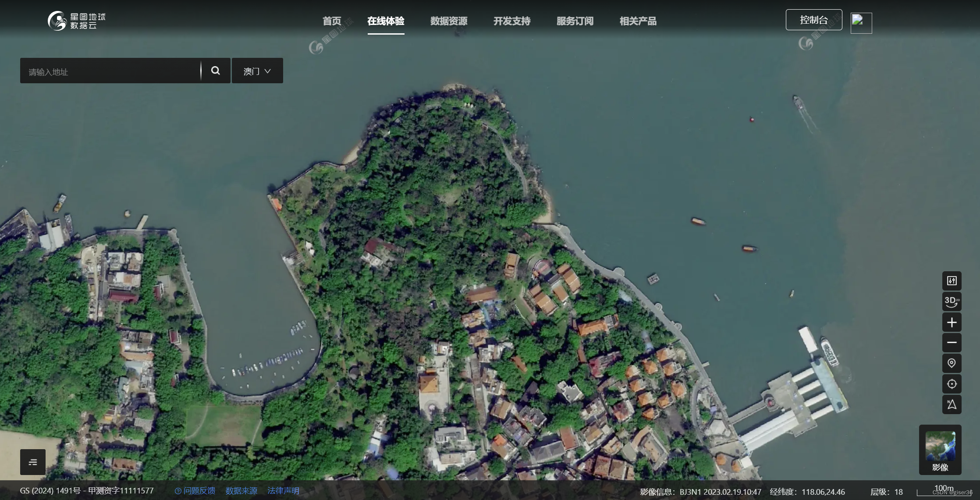Open the 数据来源 link
The width and height of the screenshot is (980, 500).
(241, 491)
